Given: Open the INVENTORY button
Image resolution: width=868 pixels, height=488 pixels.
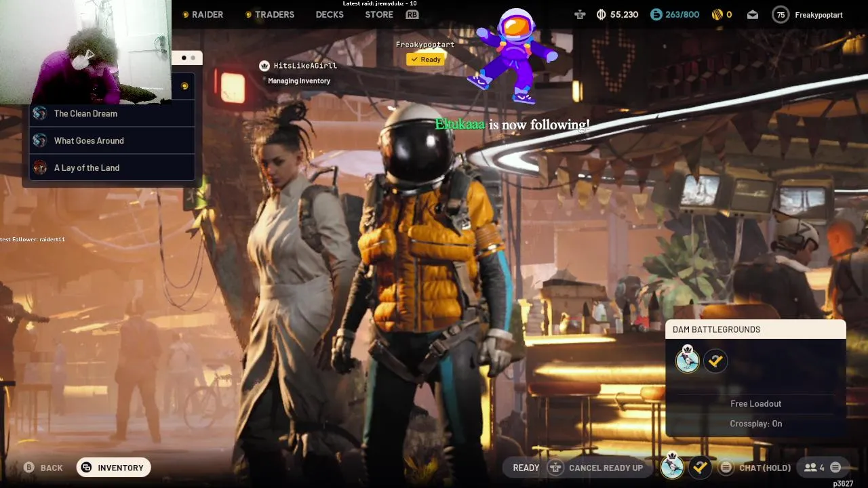Looking at the screenshot, I should pos(113,468).
